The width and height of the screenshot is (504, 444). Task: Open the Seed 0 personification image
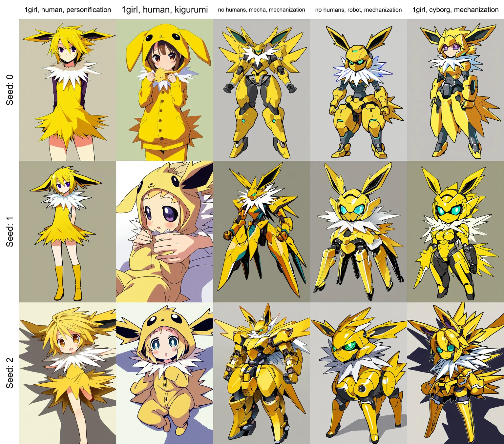(x=68, y=90)
